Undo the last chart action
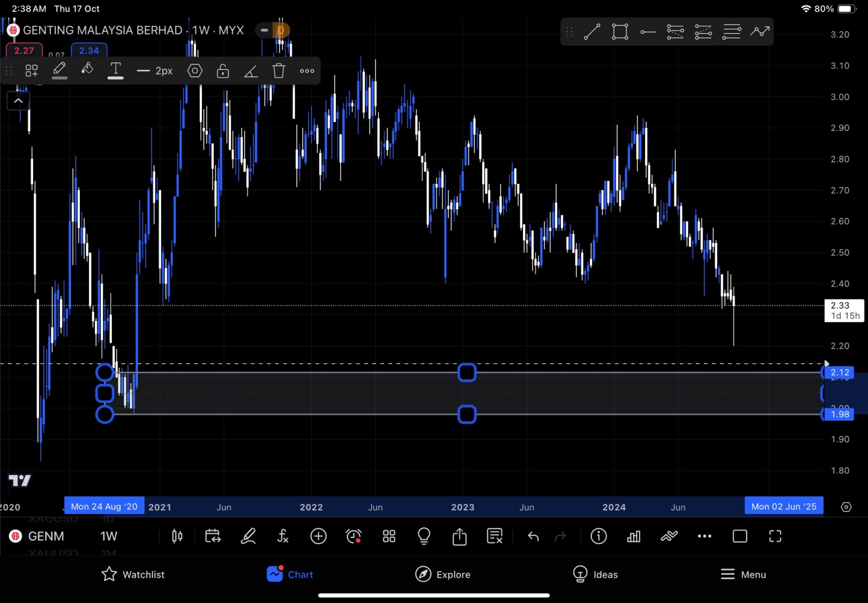Image resolution: width=868 pixels, height=603 pixels. click(x=533, y=536)
